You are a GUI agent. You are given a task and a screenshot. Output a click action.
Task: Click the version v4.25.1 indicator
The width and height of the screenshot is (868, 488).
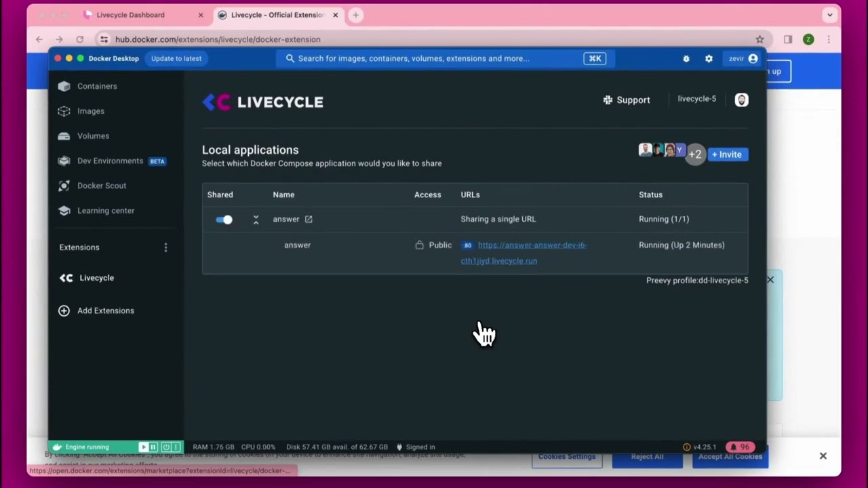point(700,447)
